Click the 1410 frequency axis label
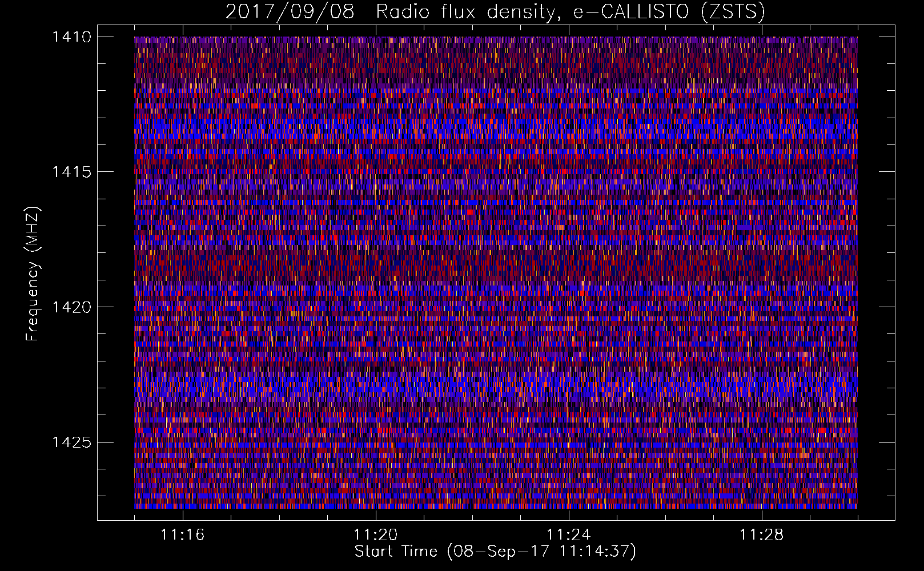 point(71,37)
